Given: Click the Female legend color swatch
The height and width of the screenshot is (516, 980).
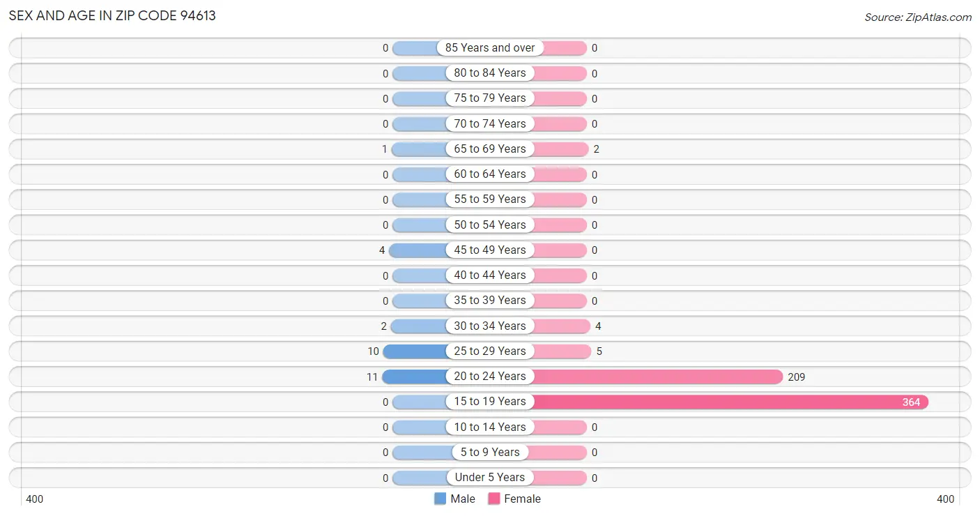Looking at the screenshot, I should [494, 499].
